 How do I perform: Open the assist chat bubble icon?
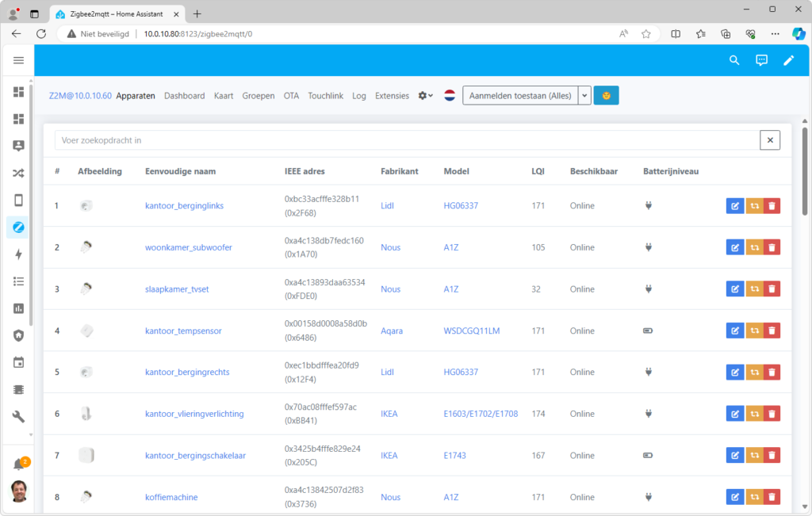click(761, 60)
